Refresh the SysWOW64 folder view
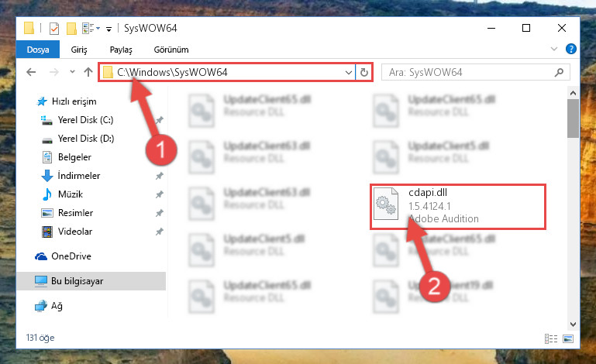Image resolution: width=596 pixels, height=364 pixels. pos(363,72)
